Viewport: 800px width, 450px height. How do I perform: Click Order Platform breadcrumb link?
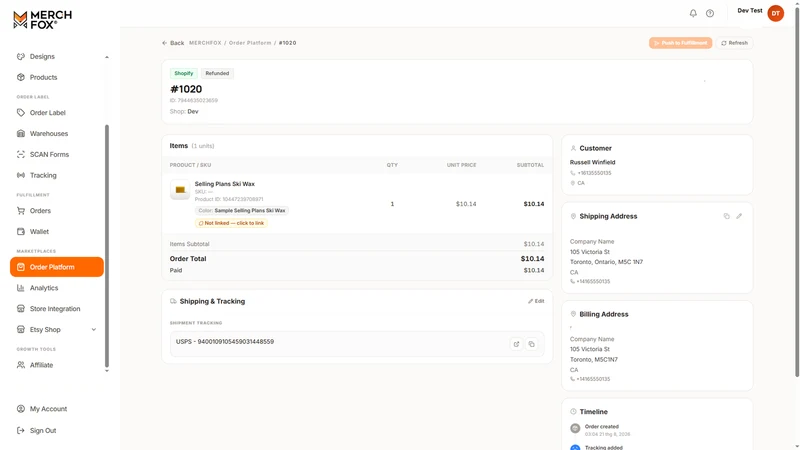tap(250, 43)
